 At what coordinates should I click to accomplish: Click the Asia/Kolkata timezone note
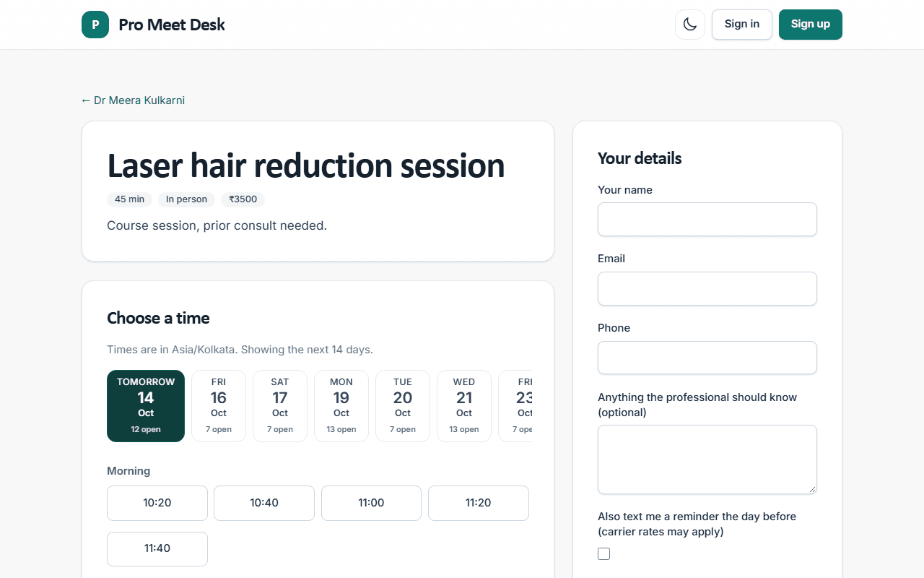[240, 350]
